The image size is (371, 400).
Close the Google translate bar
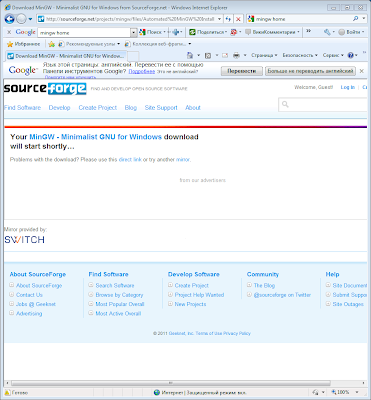pos(362,71)
